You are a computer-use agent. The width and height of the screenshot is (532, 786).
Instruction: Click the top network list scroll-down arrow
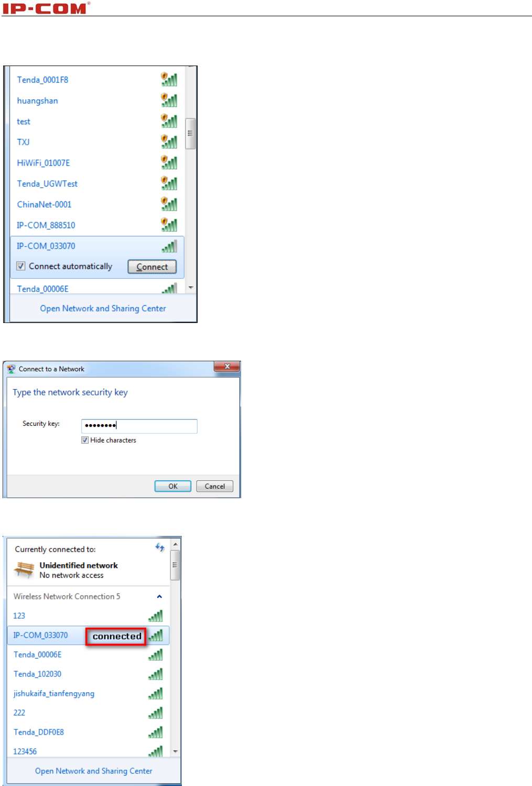pos(191,288)
